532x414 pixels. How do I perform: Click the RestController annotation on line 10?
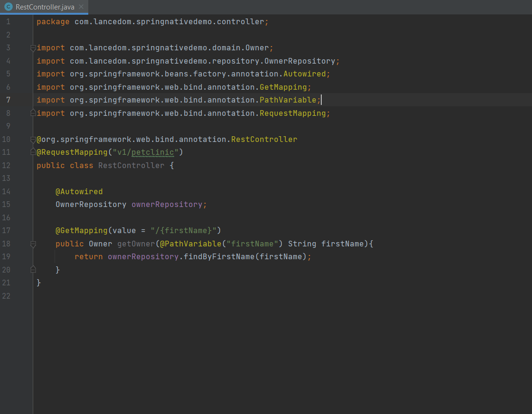[x=264, y=140]
